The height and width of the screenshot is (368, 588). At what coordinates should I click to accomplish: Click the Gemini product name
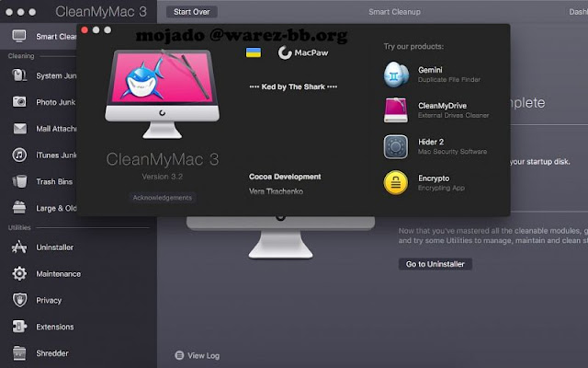[x=430, y=70]
